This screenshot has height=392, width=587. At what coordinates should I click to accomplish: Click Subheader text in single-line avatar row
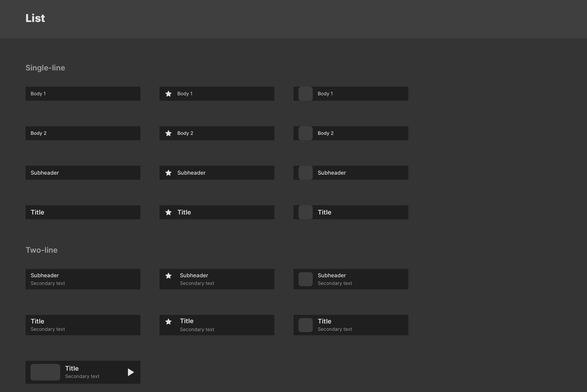332,173
